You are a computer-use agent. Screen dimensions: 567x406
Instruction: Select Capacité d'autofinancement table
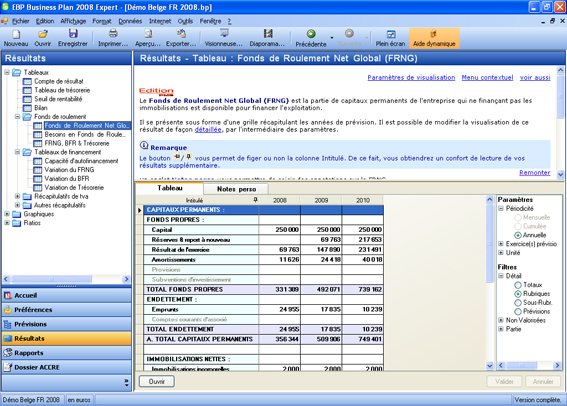[81, 161]
